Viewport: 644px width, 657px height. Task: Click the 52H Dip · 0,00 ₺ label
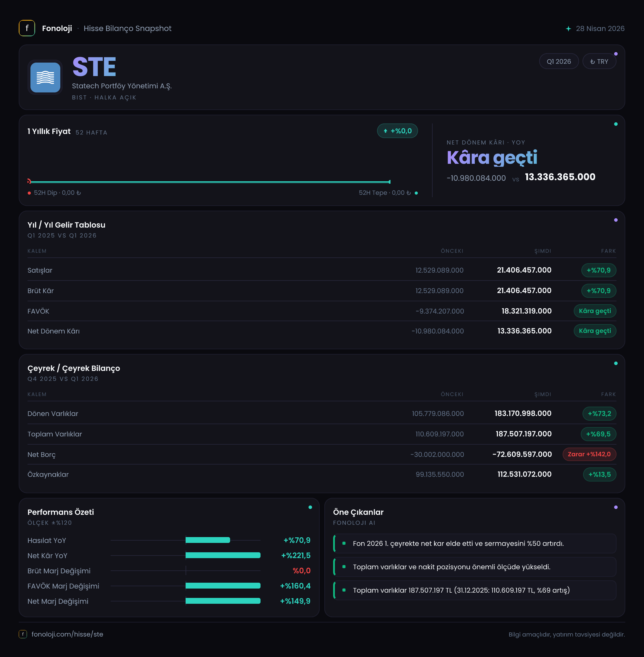(57, 193)
